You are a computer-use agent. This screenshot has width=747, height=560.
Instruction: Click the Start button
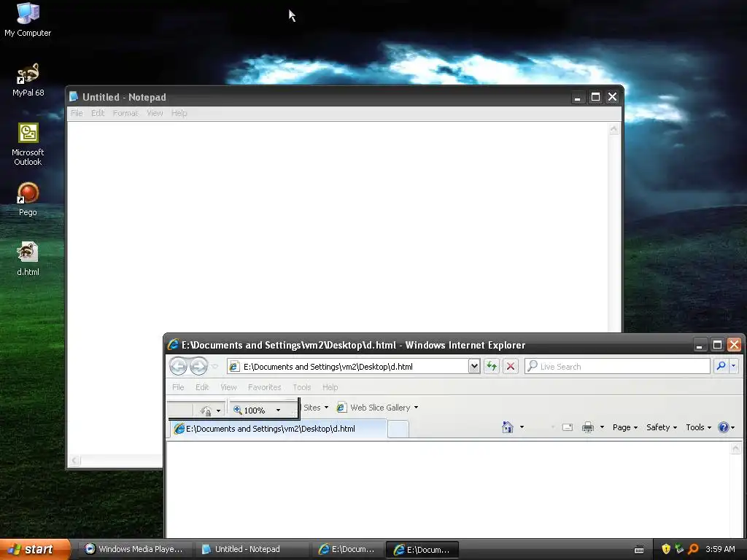pos(34,549)
